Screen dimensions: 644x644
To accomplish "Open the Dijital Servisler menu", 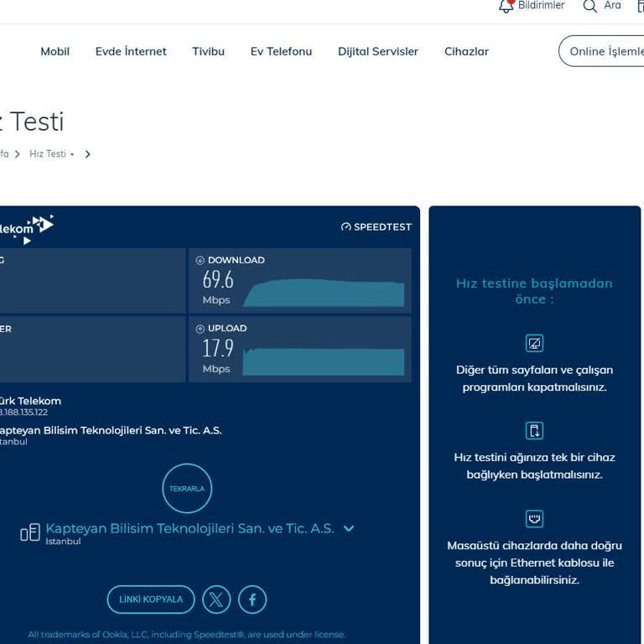I will point(378,51).
